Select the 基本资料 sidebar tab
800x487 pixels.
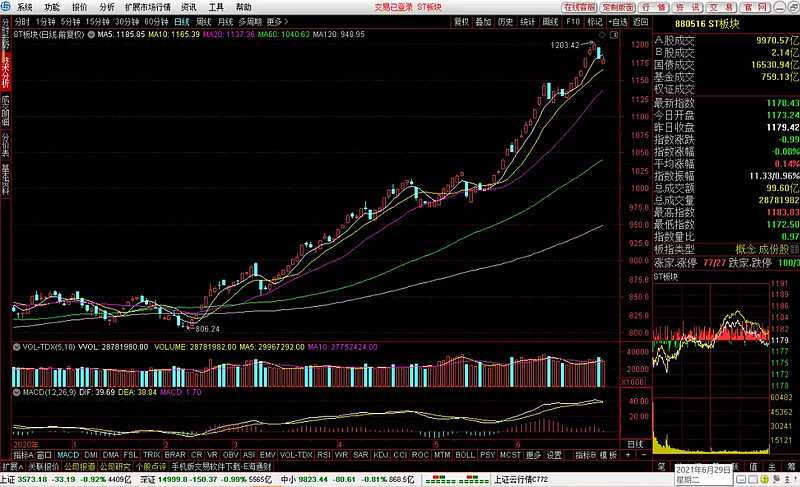click(x=6, y=180)
